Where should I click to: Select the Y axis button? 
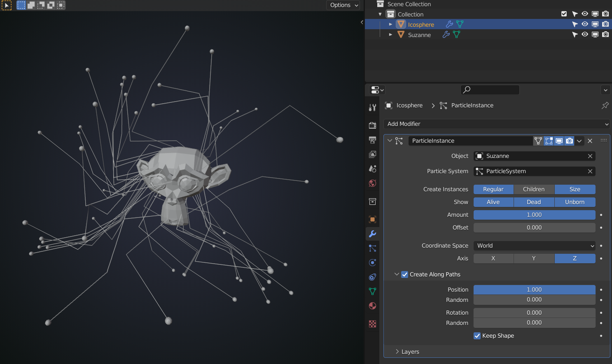(534, 258)
